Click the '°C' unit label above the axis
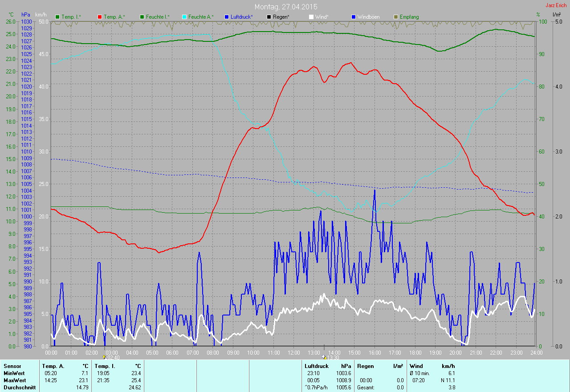The height and width of the screenshot is (392, 570). click(11, 15)
